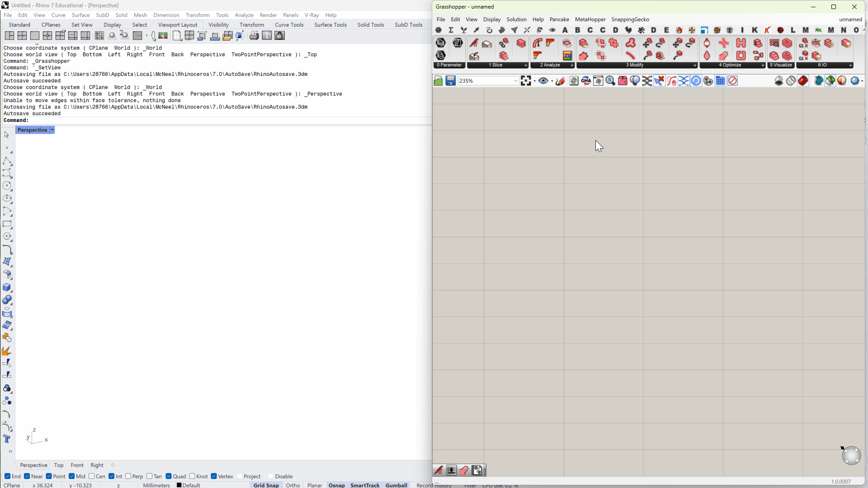Expand the preview eye options arrow
The image size is (868, 488).
(552, 81)
